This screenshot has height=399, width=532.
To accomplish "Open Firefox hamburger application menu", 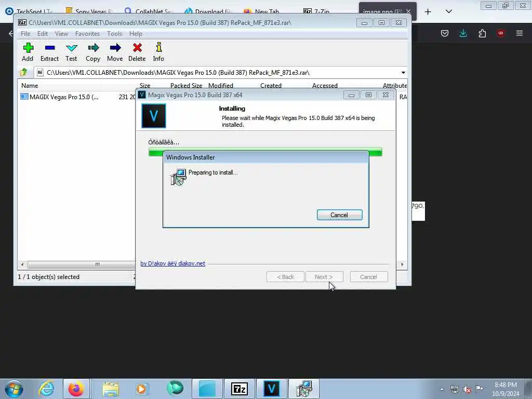I will (520, 33).
